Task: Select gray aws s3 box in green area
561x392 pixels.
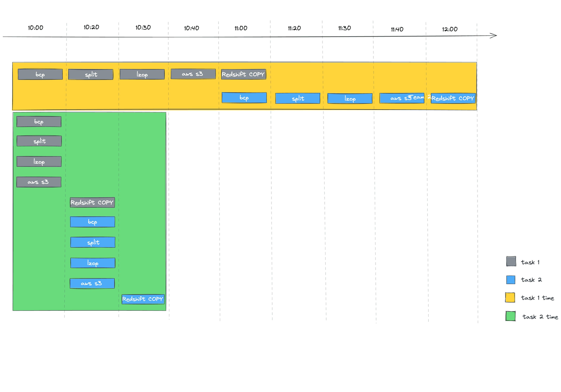Action: [39, 182]
